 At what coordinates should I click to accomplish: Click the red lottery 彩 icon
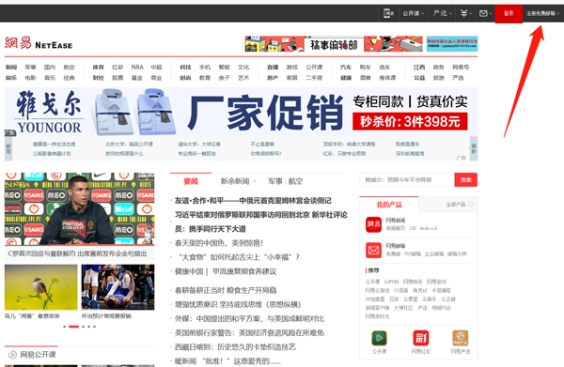pos(421,338)
